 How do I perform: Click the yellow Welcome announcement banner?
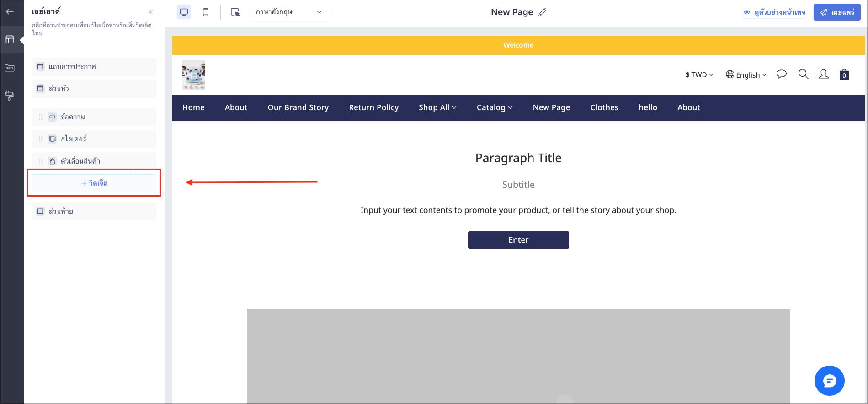pos(518,45)
